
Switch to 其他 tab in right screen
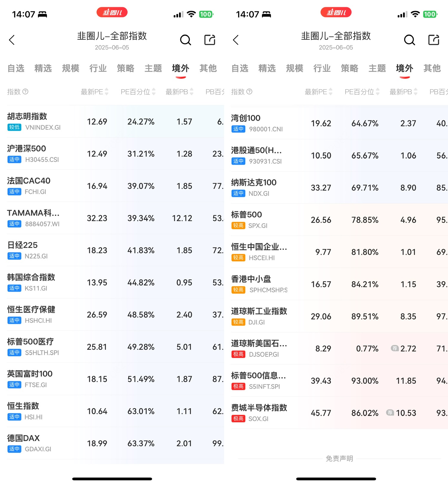click(x=432, y=68)
